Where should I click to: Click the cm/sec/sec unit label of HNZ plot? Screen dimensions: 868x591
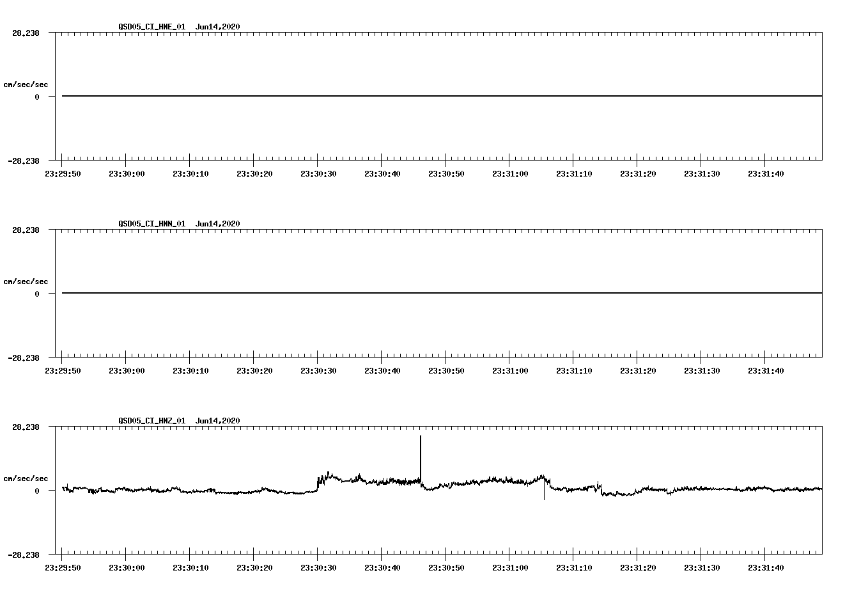tap(26, 478)
